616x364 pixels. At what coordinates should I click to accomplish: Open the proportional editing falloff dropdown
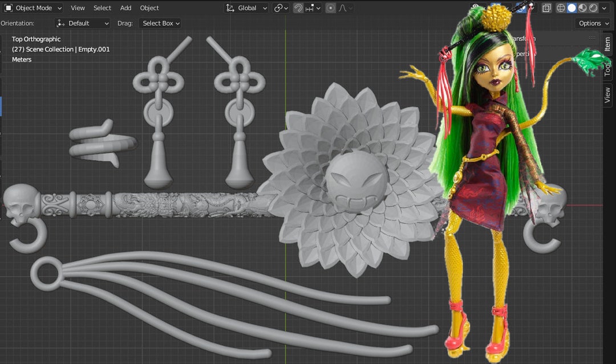point(345,8)
